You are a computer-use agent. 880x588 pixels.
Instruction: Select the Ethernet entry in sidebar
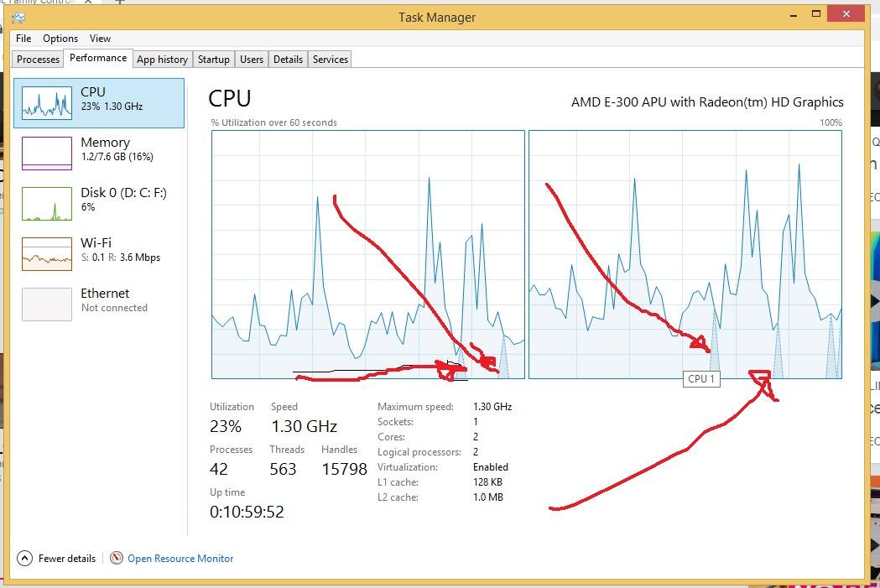click(99, 304)
